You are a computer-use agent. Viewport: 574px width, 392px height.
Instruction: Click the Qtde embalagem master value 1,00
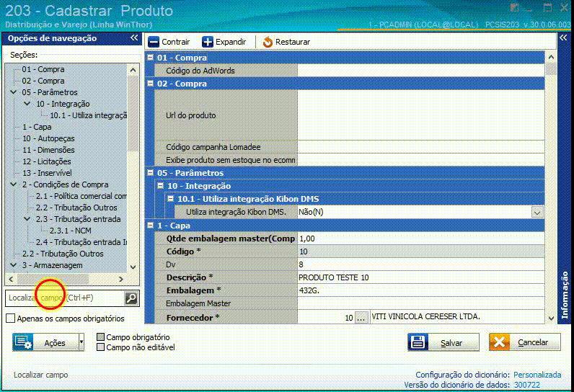point(421,239)
